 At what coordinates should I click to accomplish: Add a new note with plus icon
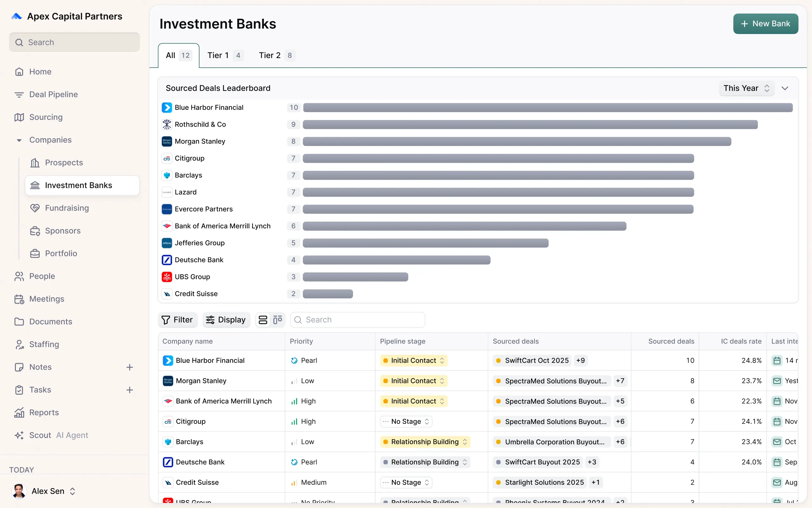pos(129,367)
